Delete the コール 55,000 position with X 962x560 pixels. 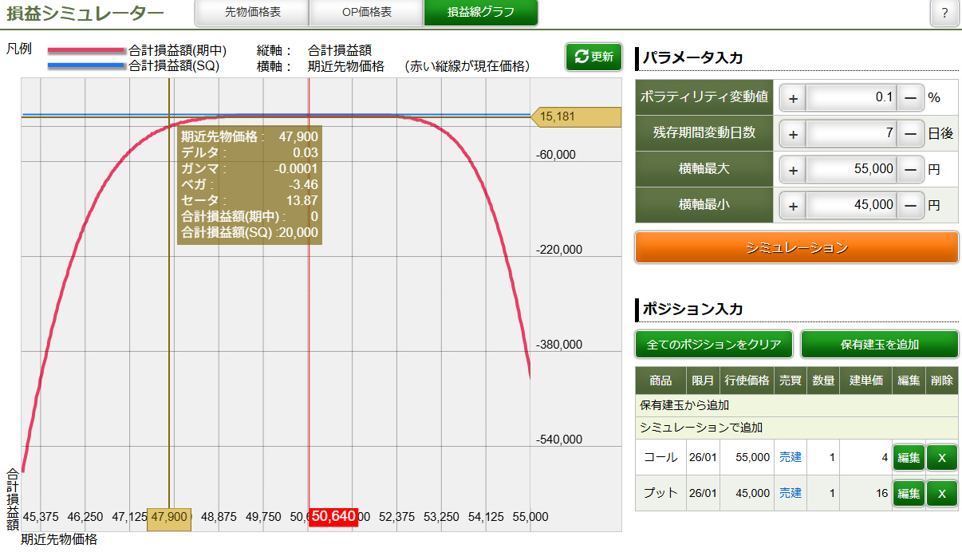(941, 458)
